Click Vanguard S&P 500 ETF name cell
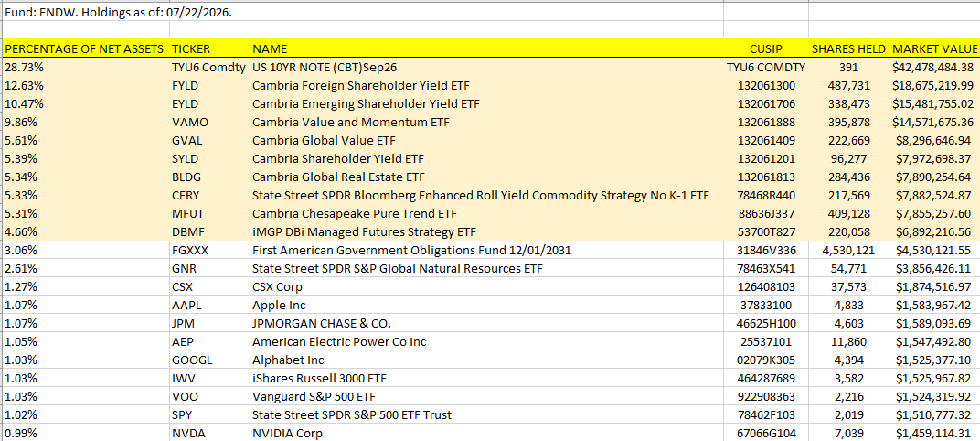 tap(486, 396)
